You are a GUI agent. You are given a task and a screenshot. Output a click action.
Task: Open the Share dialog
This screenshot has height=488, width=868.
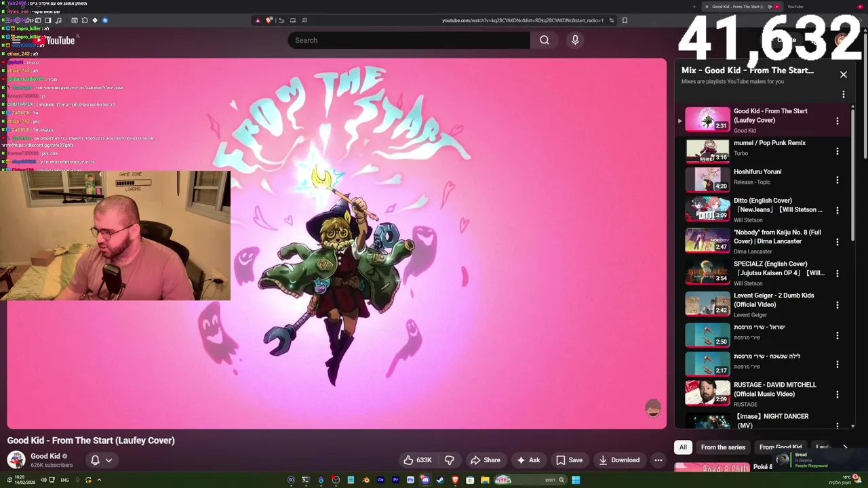point(486,460)
